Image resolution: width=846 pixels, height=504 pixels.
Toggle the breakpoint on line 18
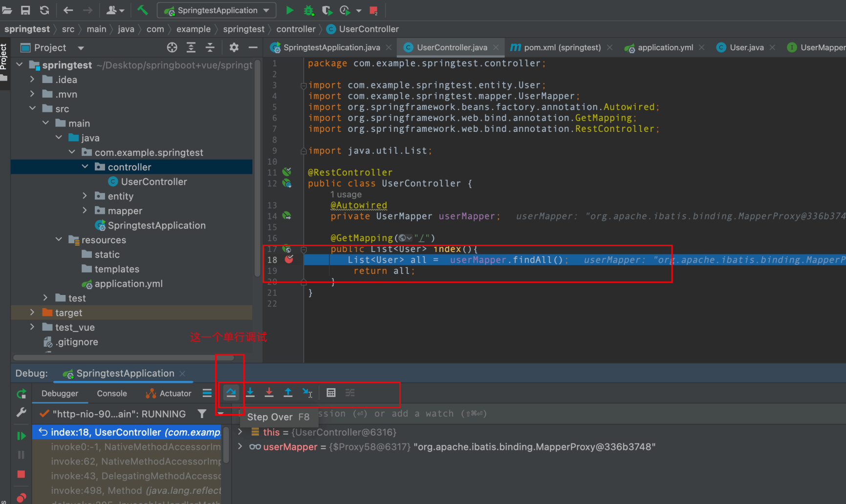click(289, 259)
